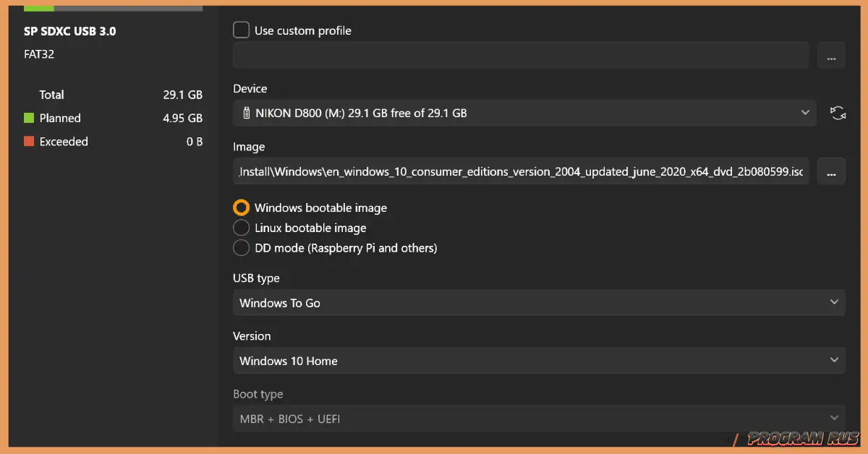868x454 pixels.
Task: Click the SP SDXC USB 3.0 drive label
Action: 69,31
